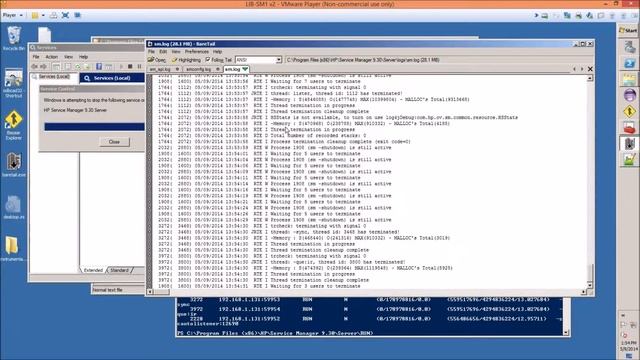640x360 pixels.
Task: Click the Stop Service icon in Services toolbar
Action: [130, 67]
